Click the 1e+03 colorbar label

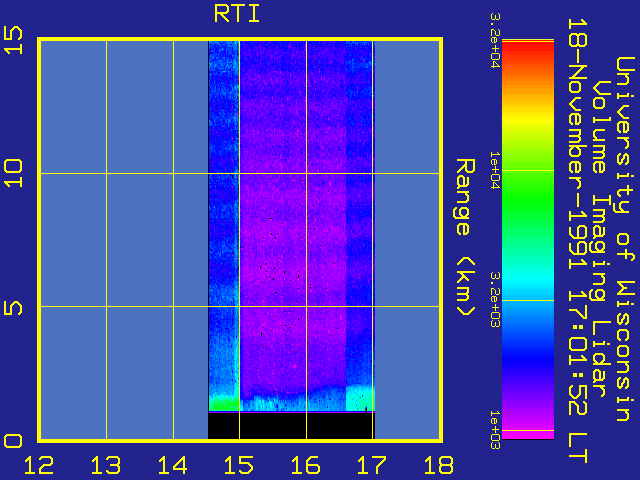[495, 430]
